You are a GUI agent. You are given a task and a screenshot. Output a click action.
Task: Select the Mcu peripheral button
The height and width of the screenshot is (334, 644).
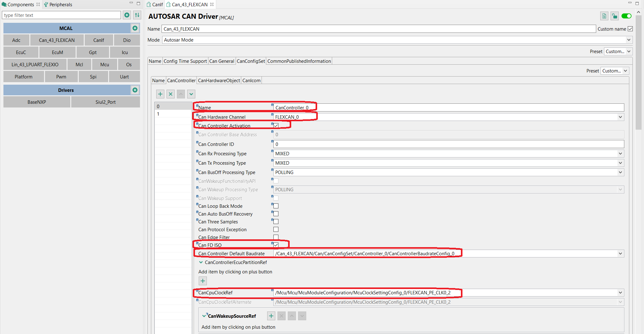[104, 64]
